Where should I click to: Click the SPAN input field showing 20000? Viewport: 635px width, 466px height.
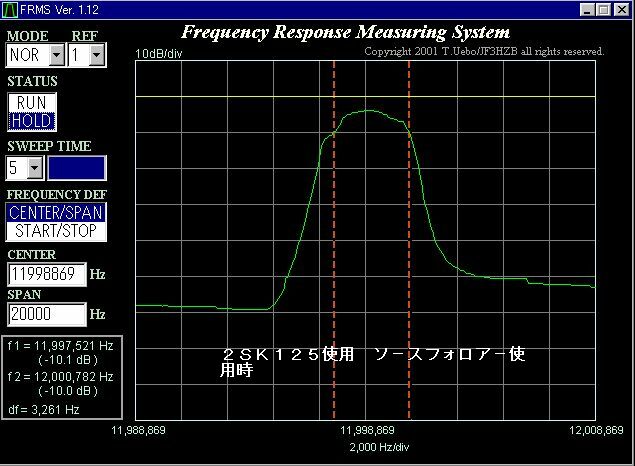click(47, 314)
